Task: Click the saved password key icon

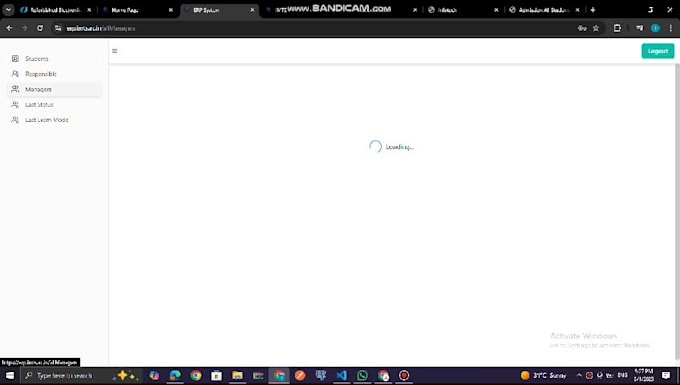Action: coord(582,28)
